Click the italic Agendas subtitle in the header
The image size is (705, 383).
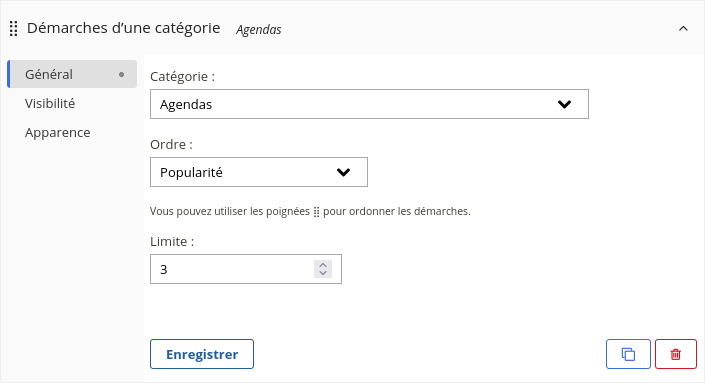click(259, 30)
